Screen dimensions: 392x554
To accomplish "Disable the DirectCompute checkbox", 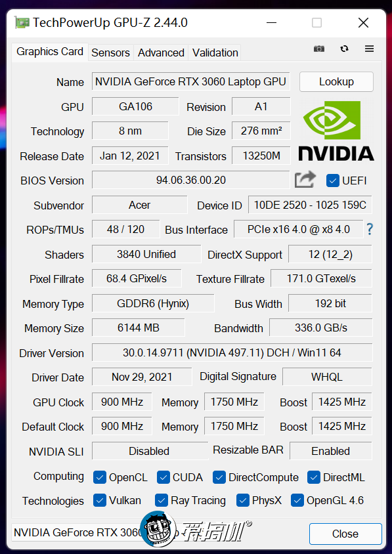I will [x=219, y=477].
